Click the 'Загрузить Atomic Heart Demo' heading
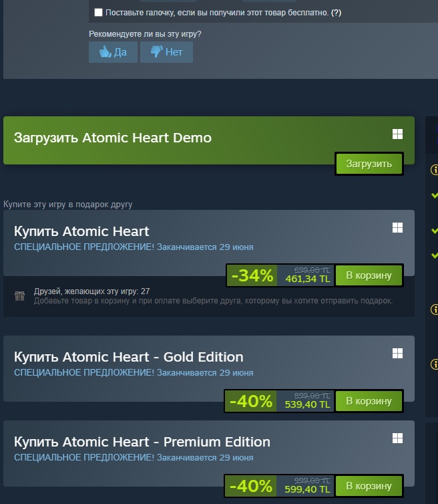Screen dimensions: 438x504 [112, 138]
